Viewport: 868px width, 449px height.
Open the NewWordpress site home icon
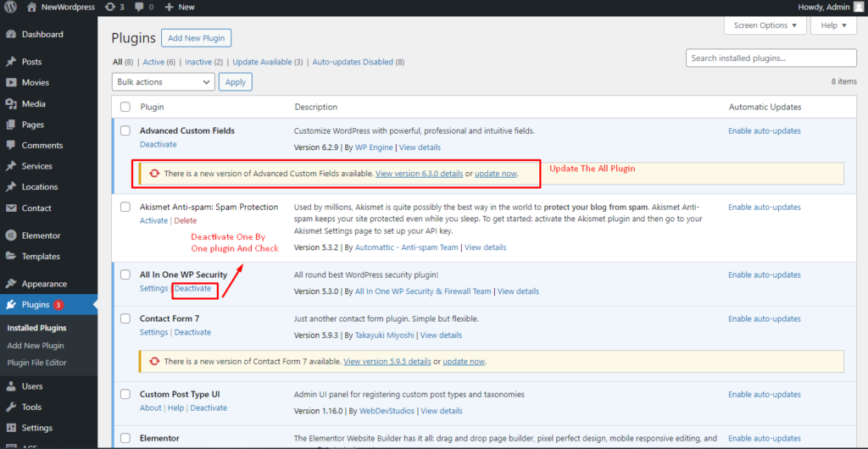click(32, 7)
